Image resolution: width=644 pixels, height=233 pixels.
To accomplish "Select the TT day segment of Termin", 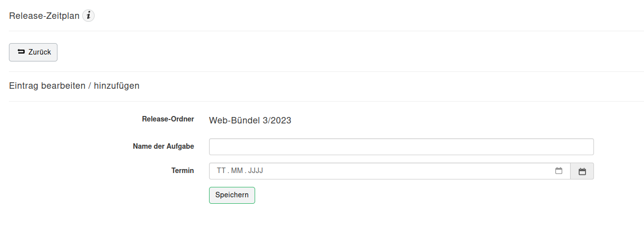I will (221, 171).
